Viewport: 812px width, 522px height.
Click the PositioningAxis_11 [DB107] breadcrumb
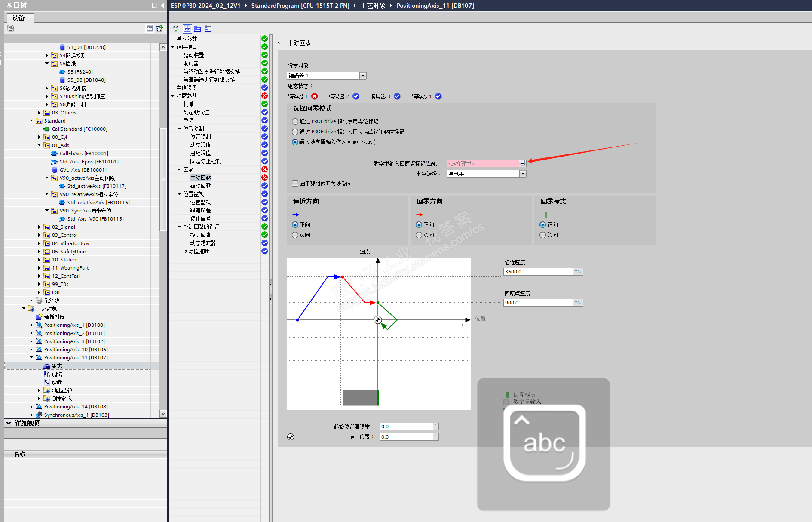coord(435,6)
